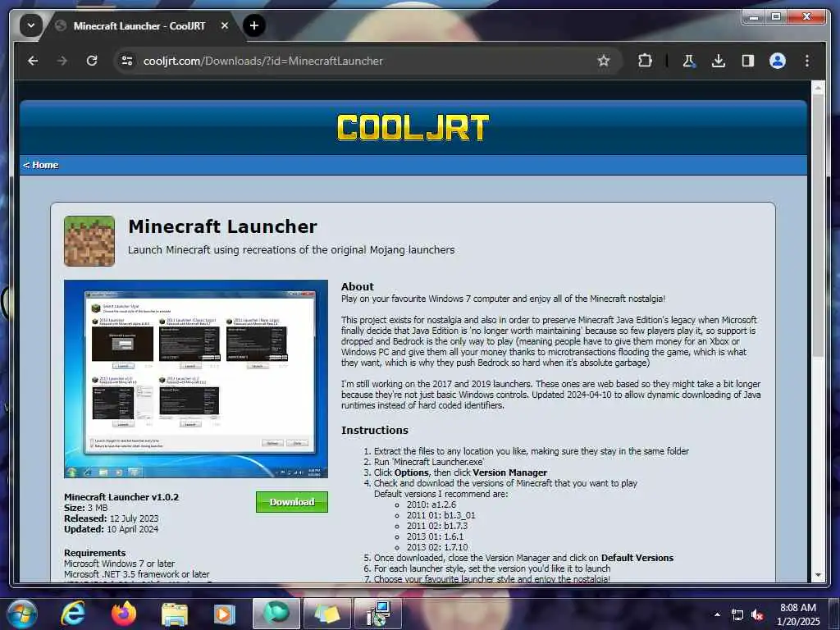Open the Extensions puzzle icon
Viewport: 840px width, 630px height.
click(645, 61)
